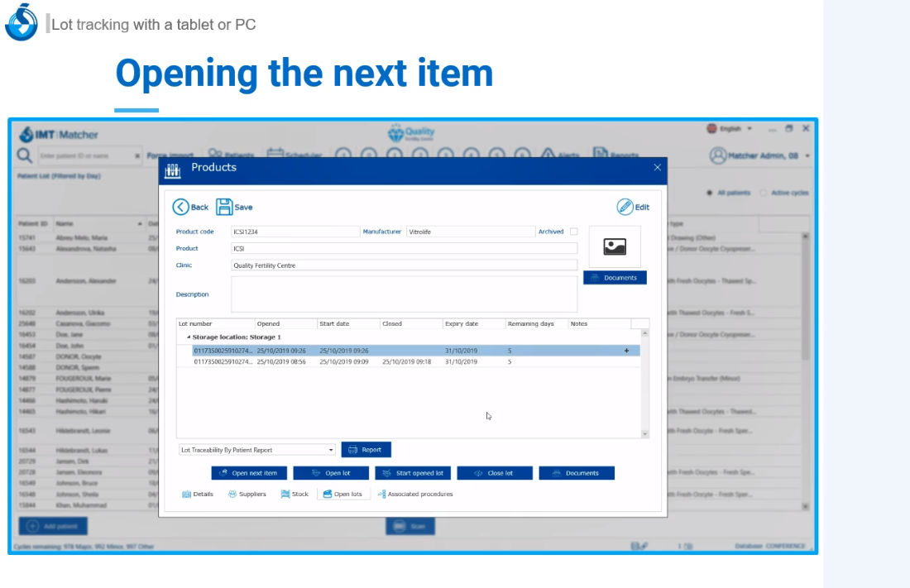Switch to the Stock tab
This screenshot has width=910, height=588.
(295, 495)
